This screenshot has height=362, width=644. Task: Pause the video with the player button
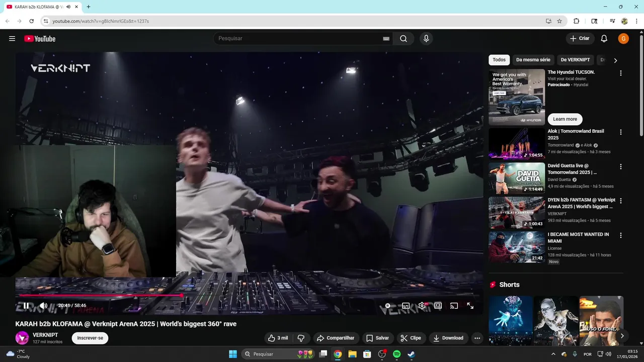pyautogui.click(x=26, y=305)
